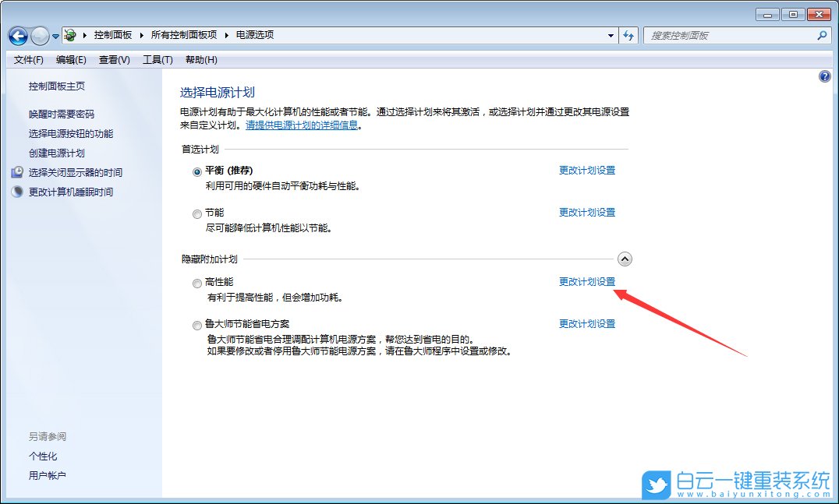
Task: Enable the 高性能 power plan option
Action: pyautogui.click(x=196, y=283)
